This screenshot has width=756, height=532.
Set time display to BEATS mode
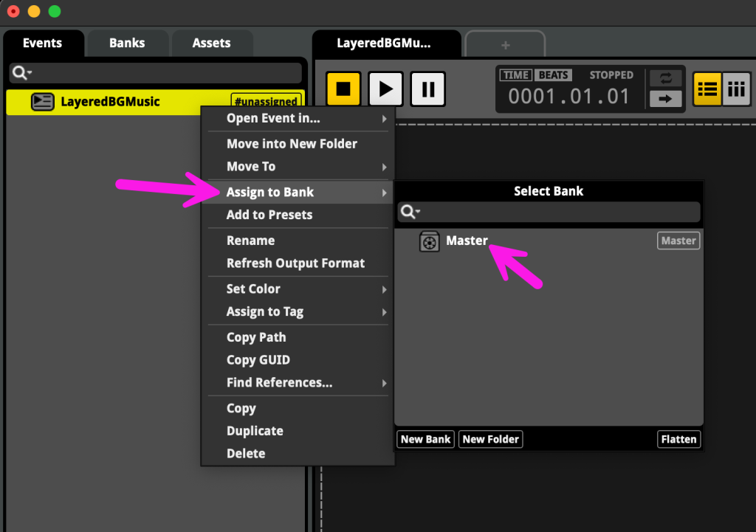click(554, 75)
